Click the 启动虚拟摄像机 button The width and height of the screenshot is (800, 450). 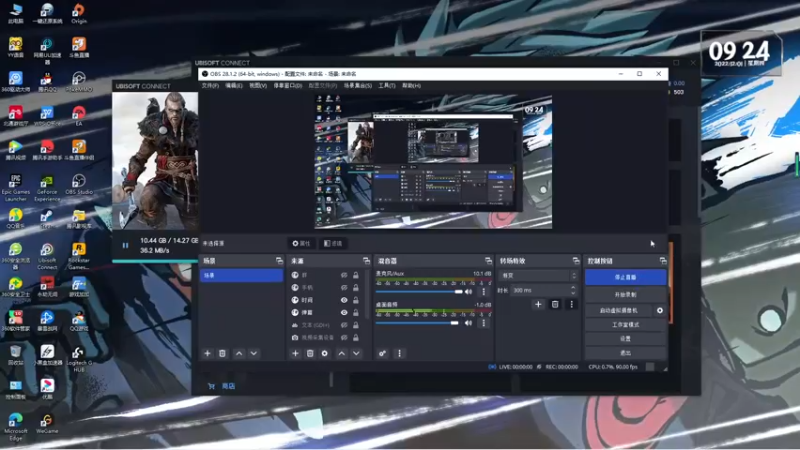tap(618, 310)
